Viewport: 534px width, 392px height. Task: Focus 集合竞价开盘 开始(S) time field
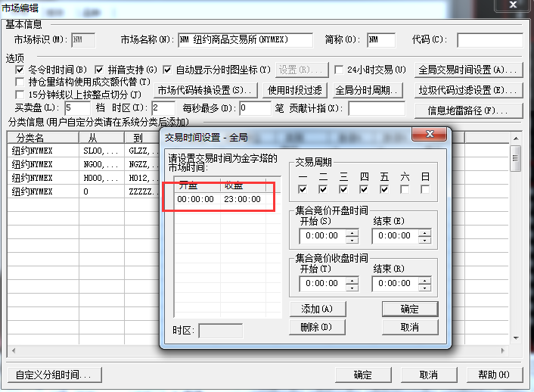coord(322,236)
